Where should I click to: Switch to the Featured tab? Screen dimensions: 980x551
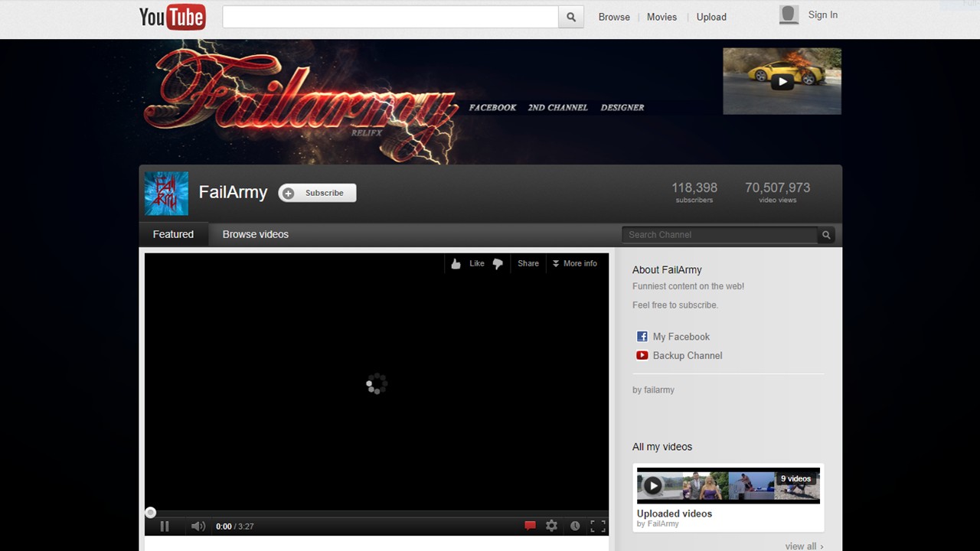(x=173, y=234)
